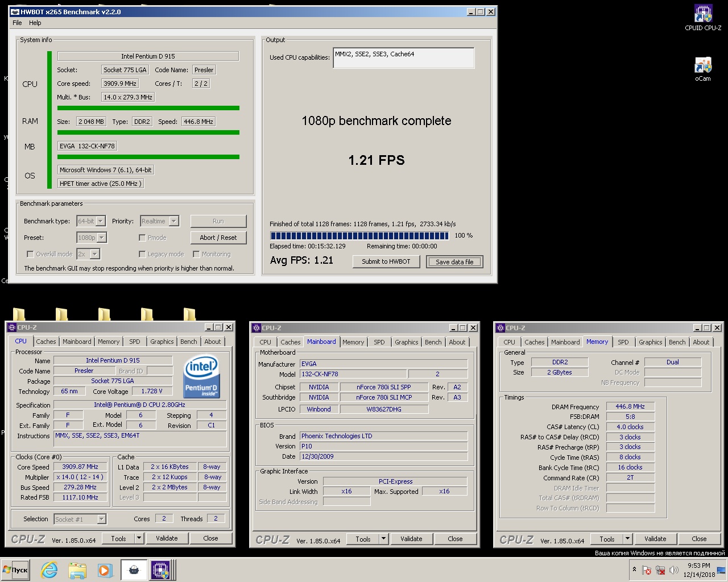This screenshot has width=728, height=582.
Task: Click the Core Speed value 3909.87 MHz
Action: pyautogui.click(x=81, y=467)
